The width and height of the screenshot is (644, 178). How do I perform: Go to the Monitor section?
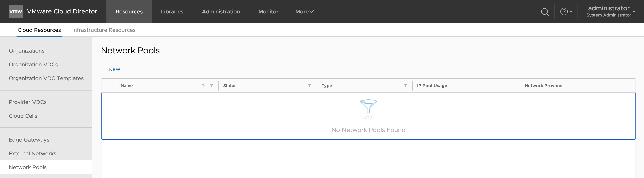pyautogui.click(x=268, y=12)
